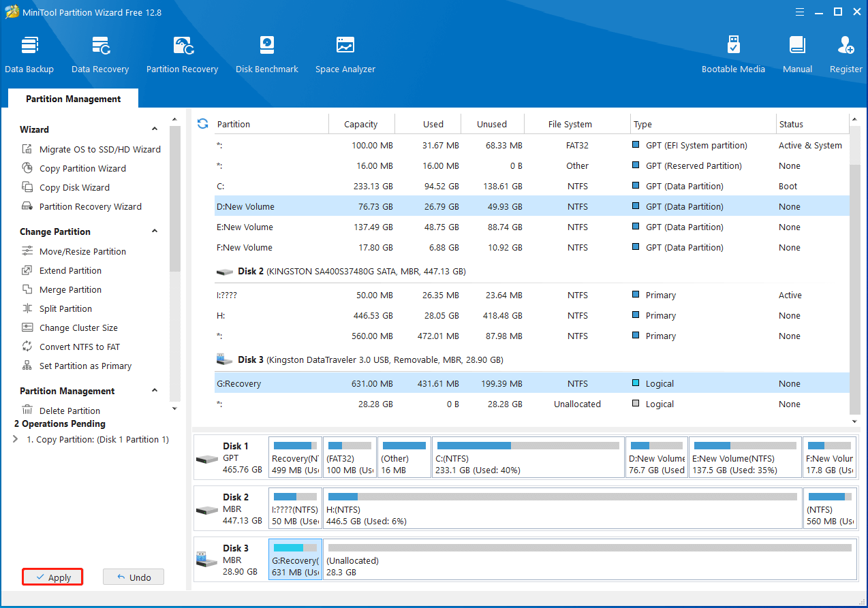Select the (Unallocated) 28.3 GB disk map block
The height and width of the screenshot is (608, 868).
[x=589, y=560]
